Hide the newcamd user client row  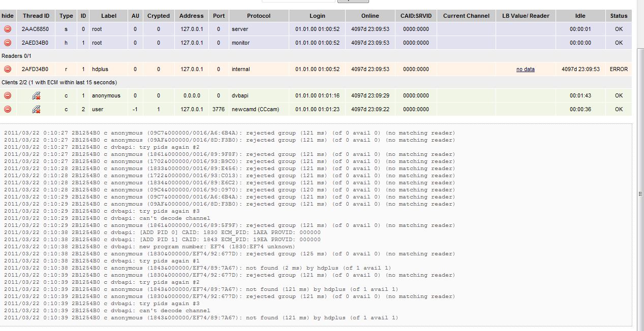coord(8,109)
